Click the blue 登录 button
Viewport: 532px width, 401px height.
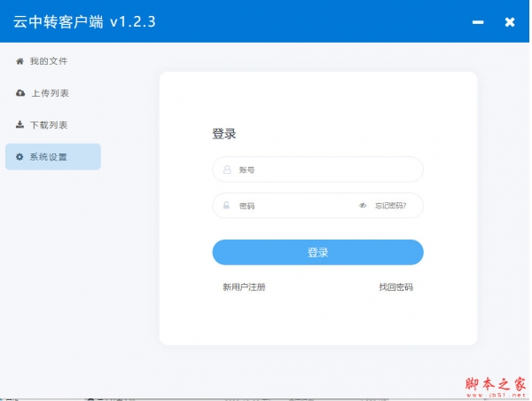click(318, 252)
